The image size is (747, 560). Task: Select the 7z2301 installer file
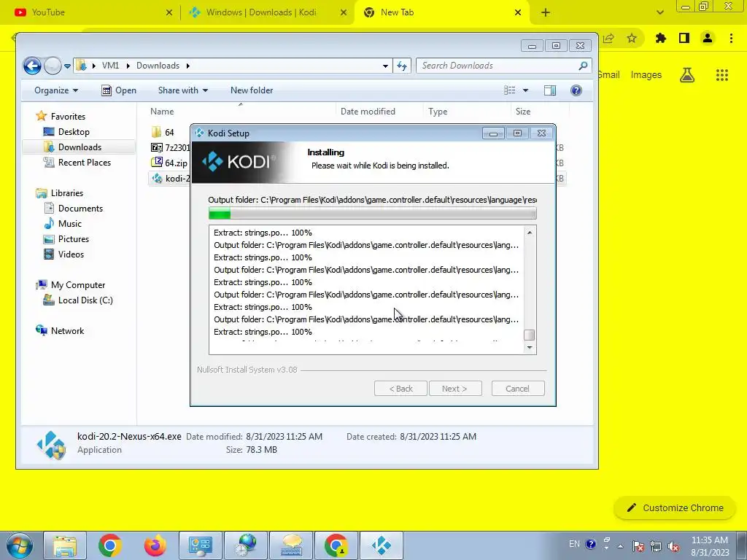coord(171,147)
